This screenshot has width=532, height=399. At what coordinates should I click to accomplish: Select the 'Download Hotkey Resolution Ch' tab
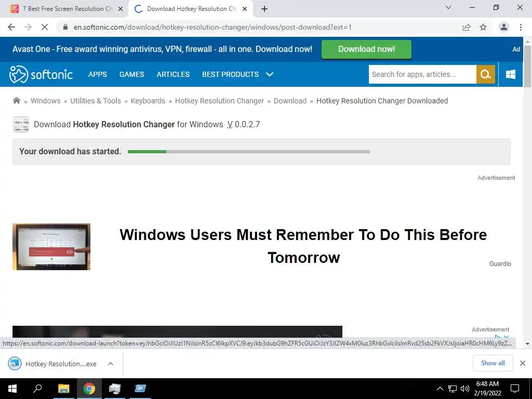(191, 9)
